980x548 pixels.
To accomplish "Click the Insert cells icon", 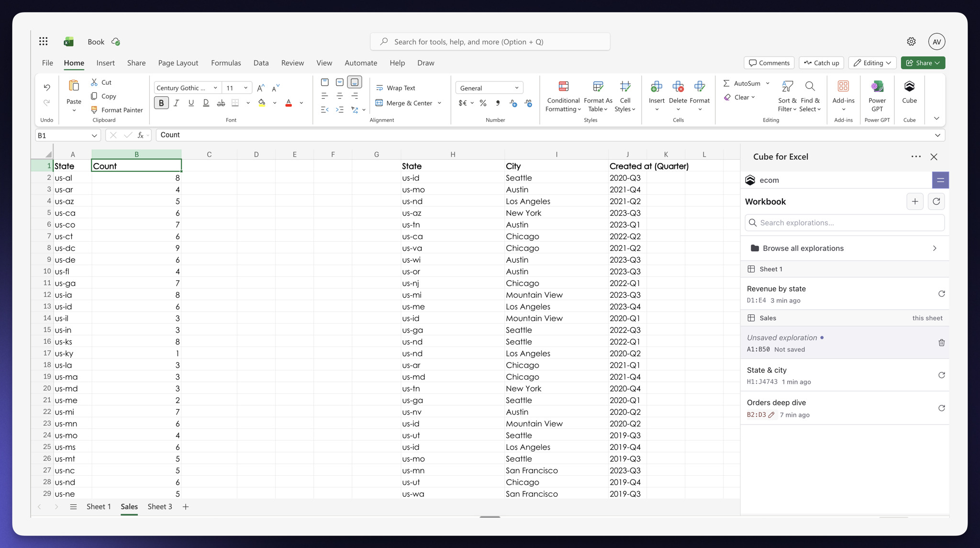I will (x=657, y=87).
